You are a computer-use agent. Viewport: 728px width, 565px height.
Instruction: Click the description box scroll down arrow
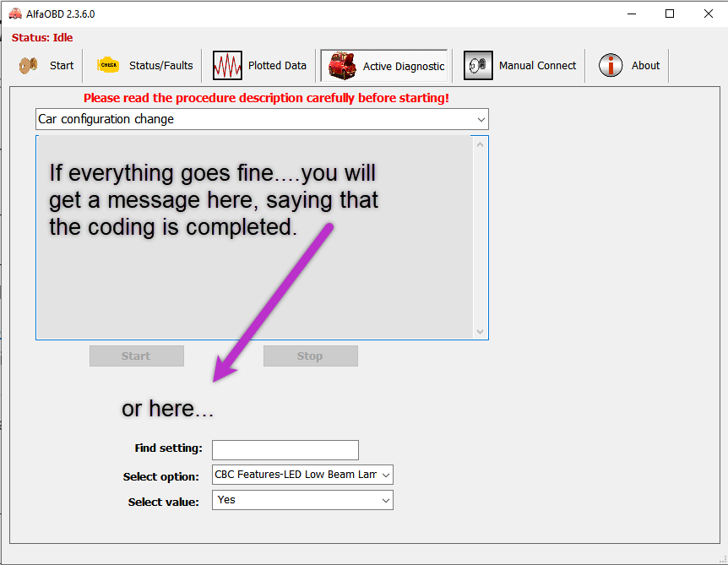pyautogui.click(x=480, y=331)
